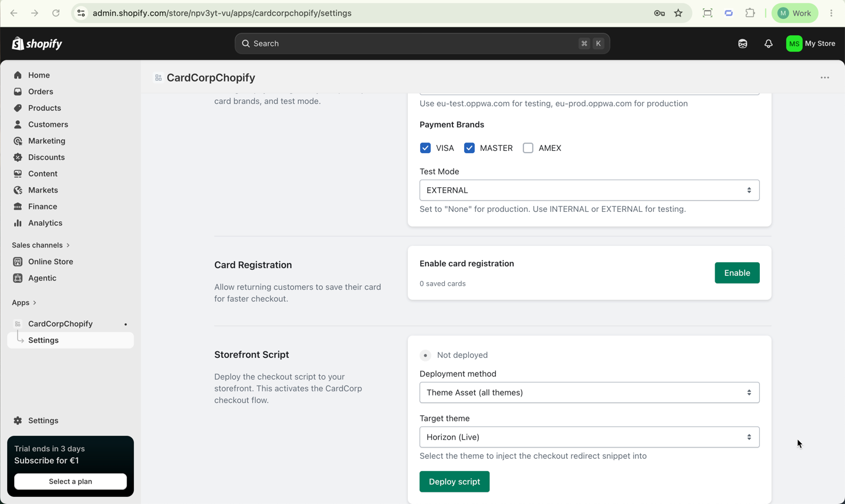The height and width of the screenshot is (504, 845).
Task: Open the Deployment method dropdown
Action: point(589,393)
